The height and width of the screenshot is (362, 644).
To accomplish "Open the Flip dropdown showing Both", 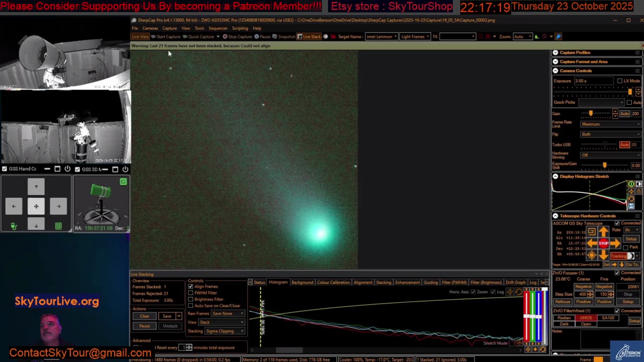I will (610, 134).
